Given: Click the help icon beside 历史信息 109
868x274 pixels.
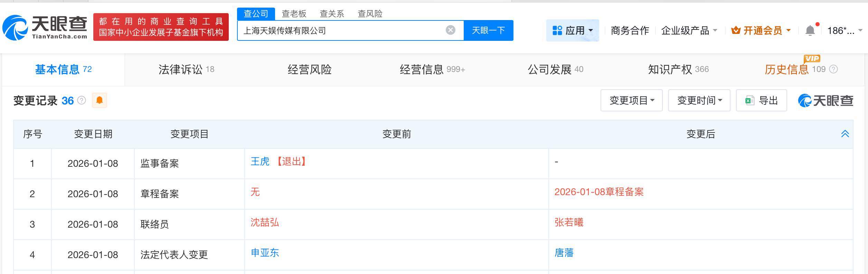Looking at the screenshot, I should (x=834, y=69).
